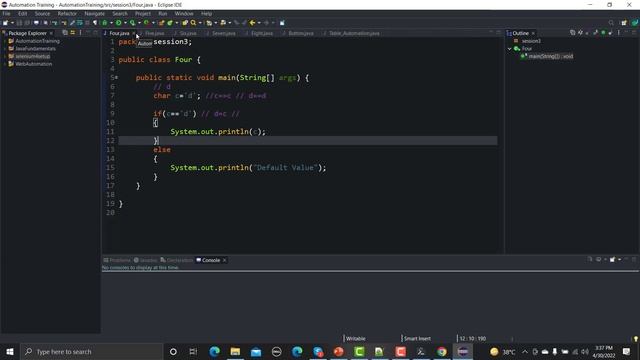Switch to the Four.java editor tab
The height and width of the screenshot is (360, 640).
[119, 33]
